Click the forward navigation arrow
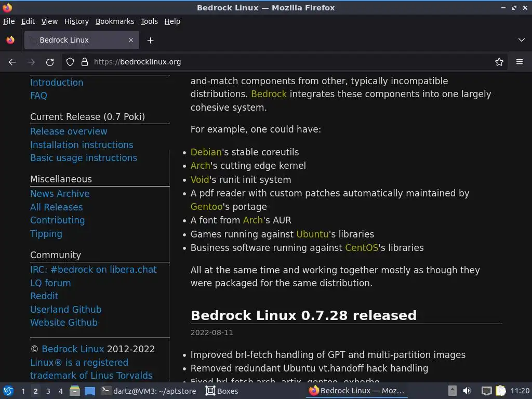Image resolution: width=532 pixels, height=399 pixels. [x=31, y=62]
